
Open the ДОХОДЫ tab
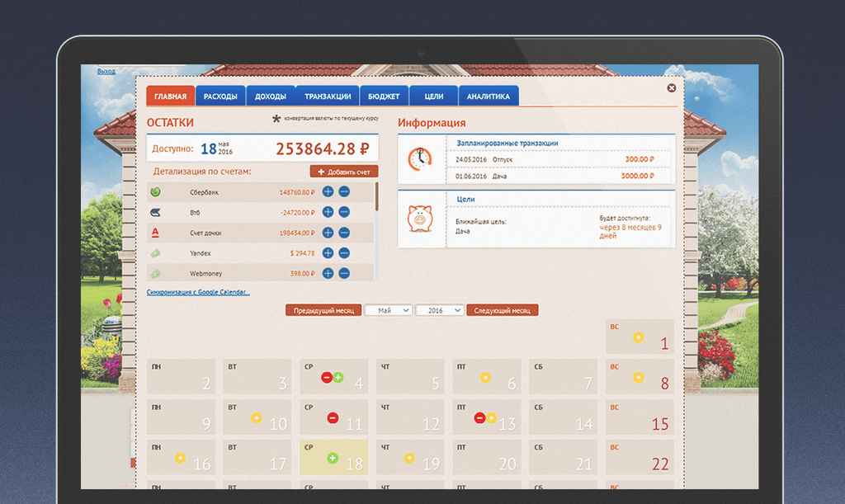271,96
